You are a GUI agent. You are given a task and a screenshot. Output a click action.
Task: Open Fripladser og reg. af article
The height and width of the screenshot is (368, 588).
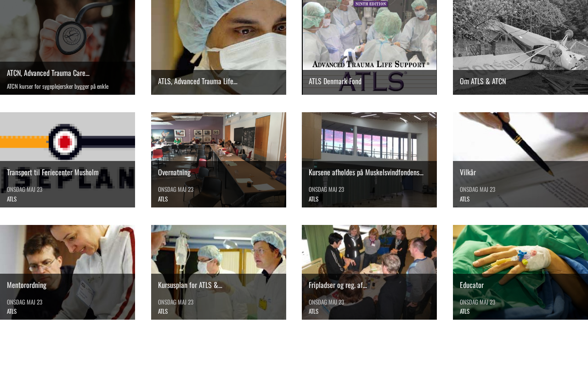pyautogui.click(x=338, y=285)
